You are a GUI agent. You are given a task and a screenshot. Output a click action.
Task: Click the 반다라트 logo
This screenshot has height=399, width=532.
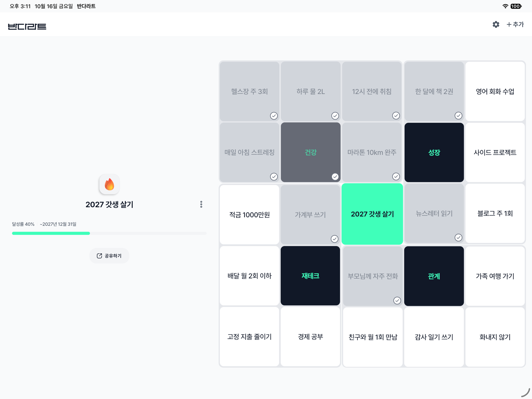coord(27,27)
